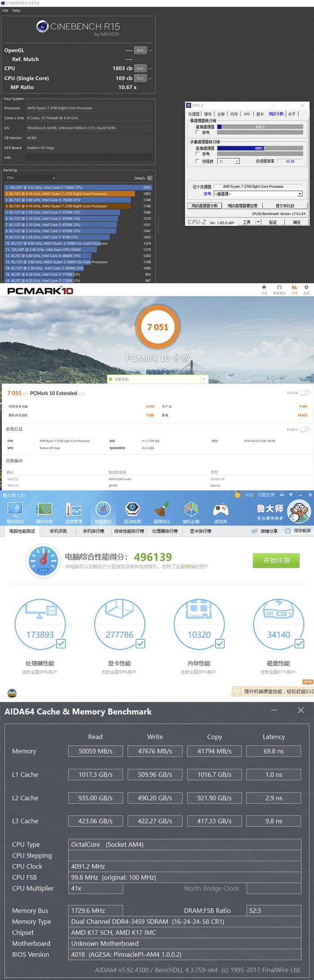Switch to CPU-Z 处理器 tab
The height and width of the screenshot is (980, 314).
click(x=194, y=114)
